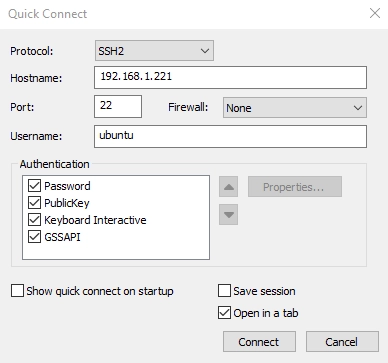
Task: Uncheck Open in a tab
Action: click(x=224, y=313)
